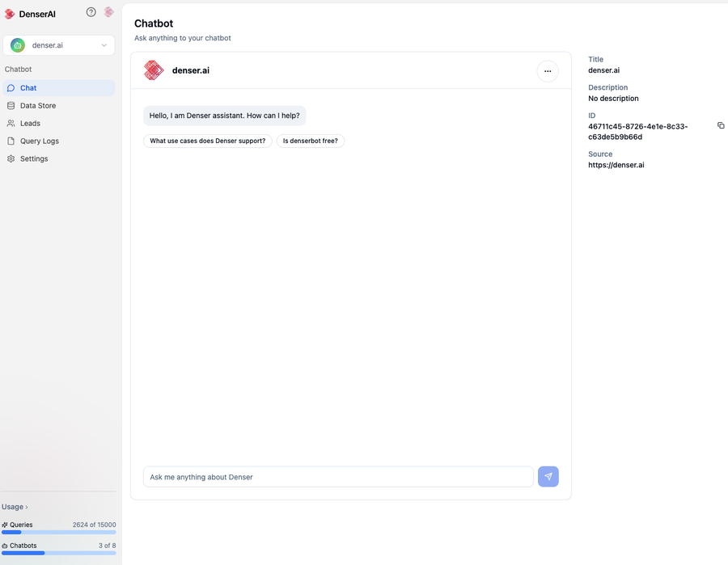The image size is (728, 565).
Task: Click the Queries usage progress bar
Action: pyautogui.click(x=58, y=532)
